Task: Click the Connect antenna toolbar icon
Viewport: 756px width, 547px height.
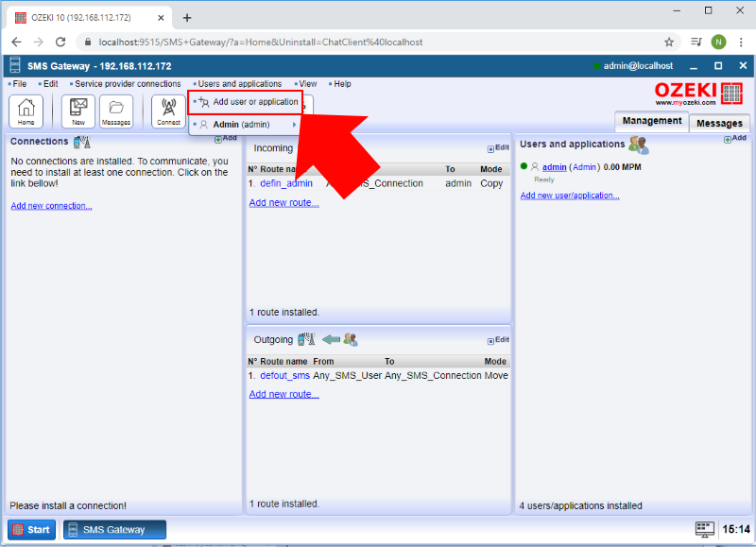Action: click(168, 111)
